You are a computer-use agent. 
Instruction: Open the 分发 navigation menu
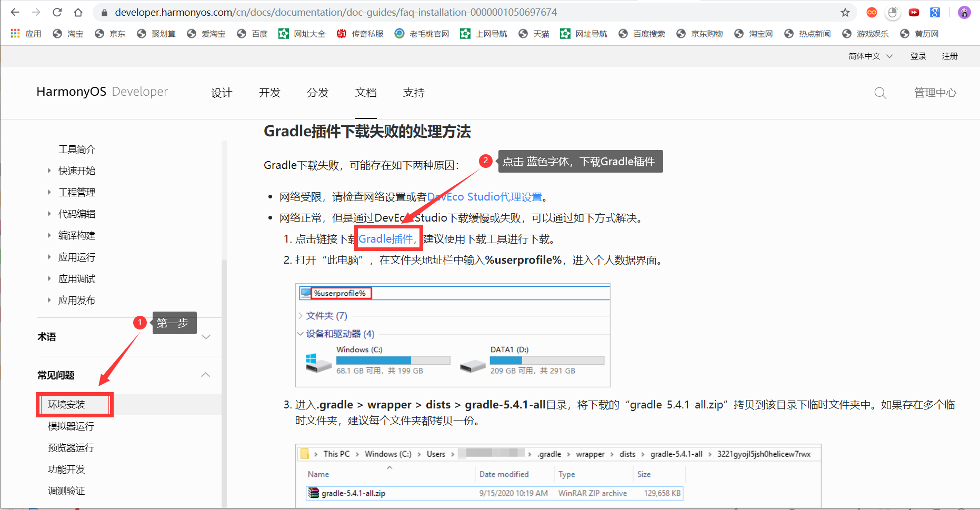pos(318,93)
